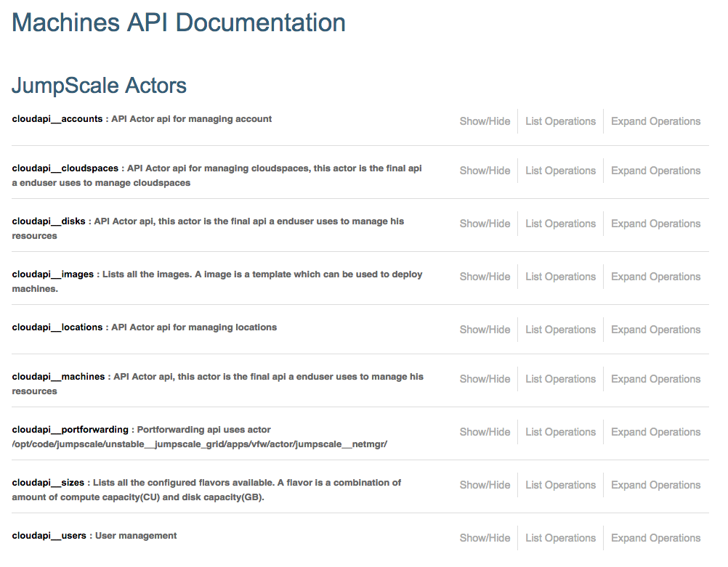Expand Operations for cloudapi__sizes
This screenshot has width=728, height=567.
(x=655, y=485)
